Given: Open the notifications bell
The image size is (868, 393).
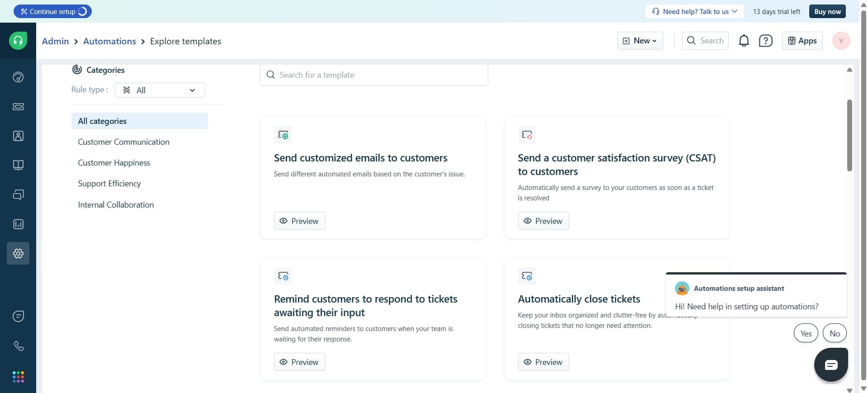Looking at the screenshot, I should click(x=744, y=41).
